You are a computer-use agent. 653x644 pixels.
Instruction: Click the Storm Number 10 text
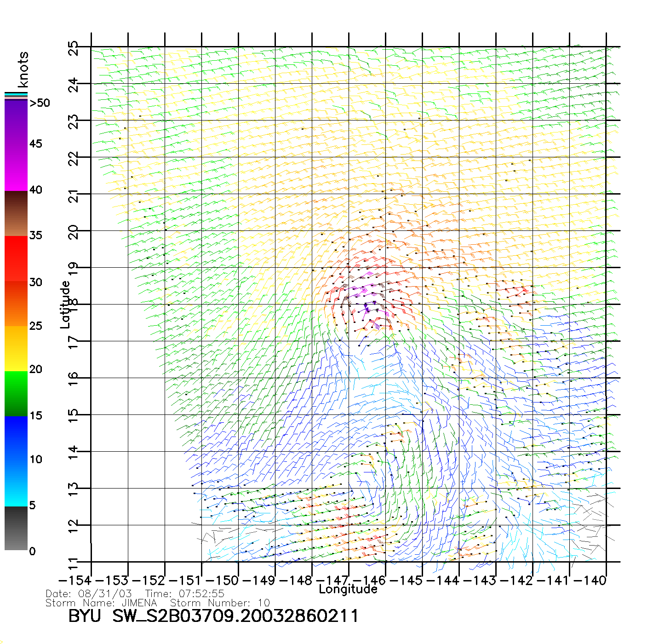tap(220, 603)
